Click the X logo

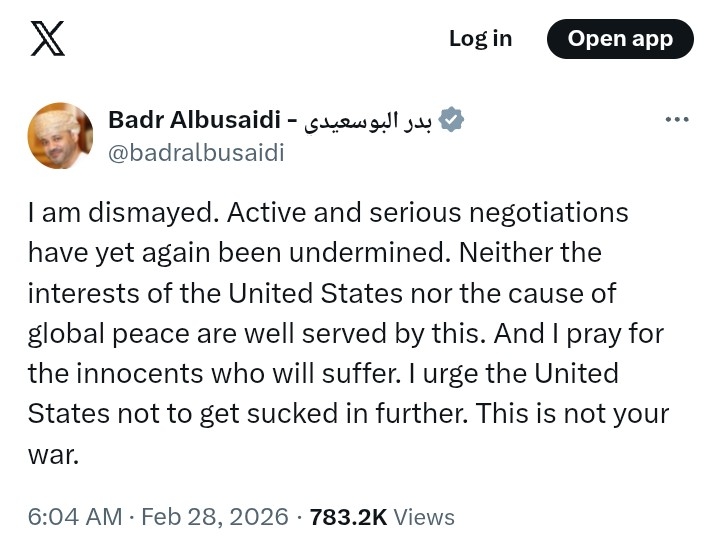click(47, 39)
